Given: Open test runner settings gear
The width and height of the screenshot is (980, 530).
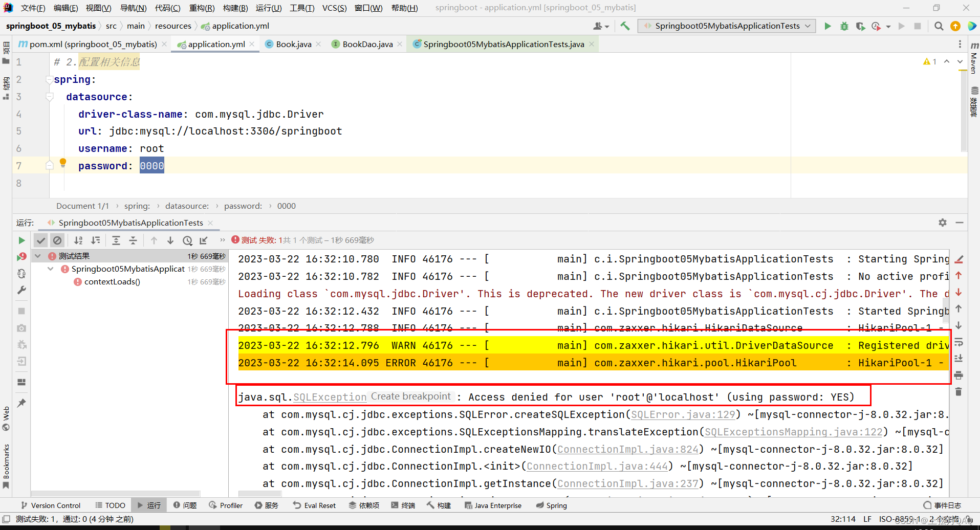Looking at the screenshot, I should [x=942, y=223].
